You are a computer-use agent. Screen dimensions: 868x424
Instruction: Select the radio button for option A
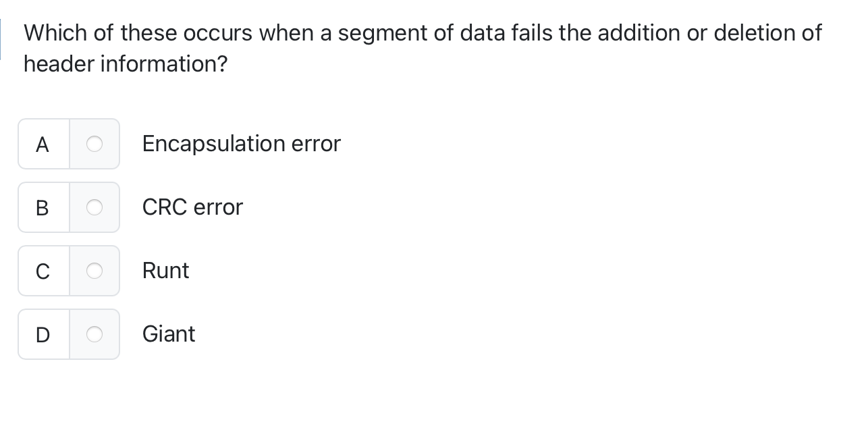click(x=94, y=144)
